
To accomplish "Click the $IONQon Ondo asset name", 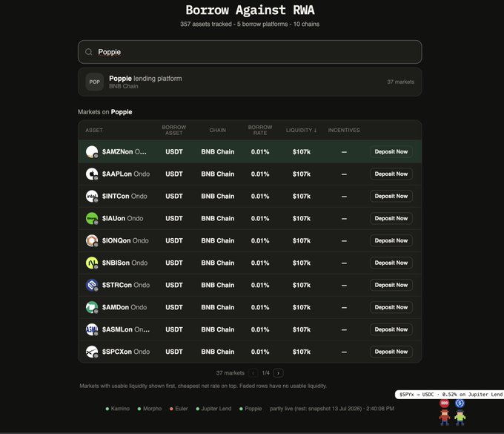I will [x=125, y=240].
